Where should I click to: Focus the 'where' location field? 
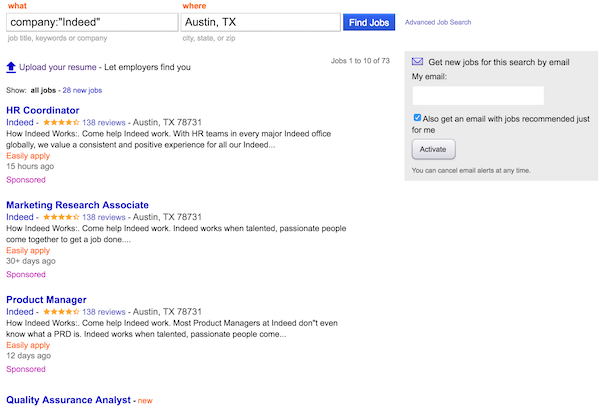(261, 22)
